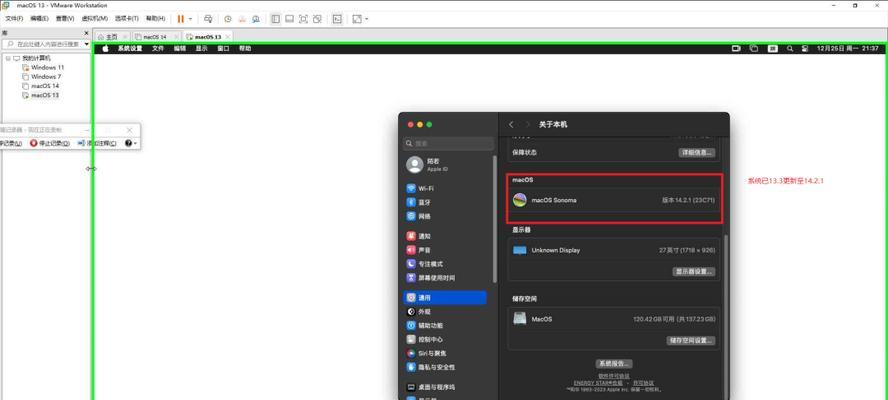
Task: Open the Apple menu
Action: click(105, 49)
